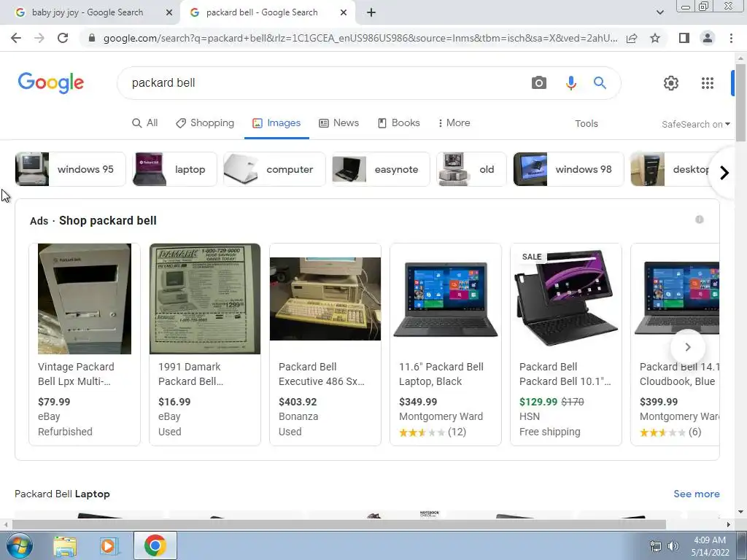The width and height of the screenshot is (747, 560).
Task: Click the horizontal scrollbar thumb
Action: coord(338,524)
